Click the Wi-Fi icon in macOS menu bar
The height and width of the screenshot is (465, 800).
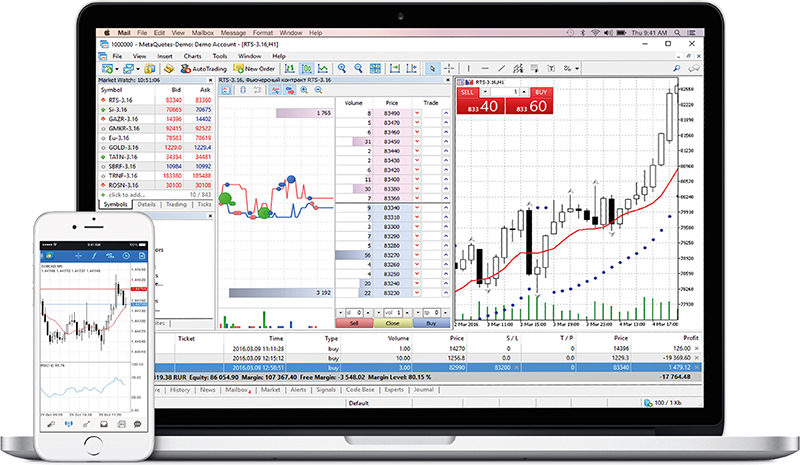click(595, 33)
